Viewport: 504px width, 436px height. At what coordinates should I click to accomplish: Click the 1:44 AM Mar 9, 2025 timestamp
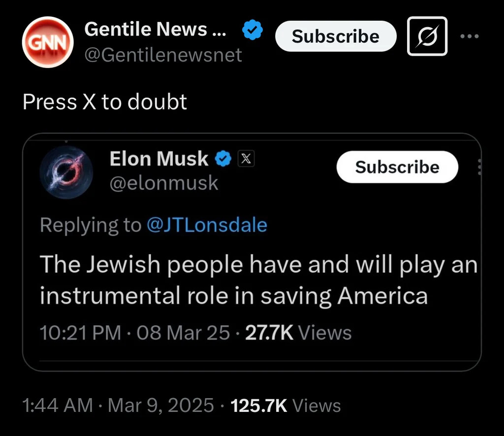pyautogui.click(x=118, y=405)
